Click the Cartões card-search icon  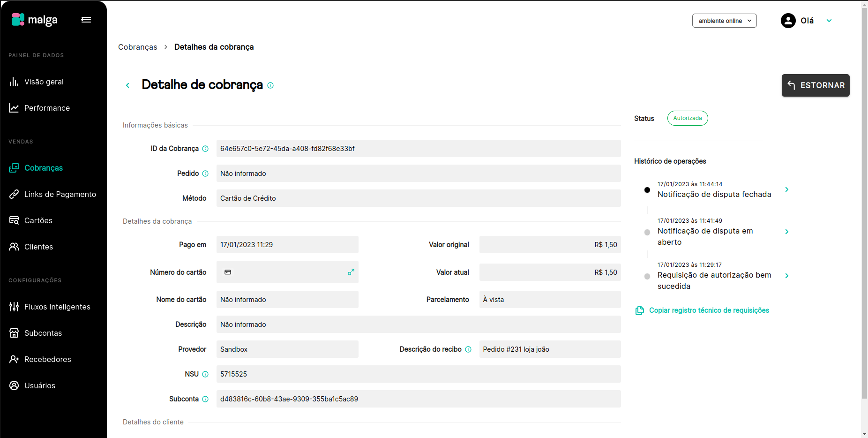point(14,220)
